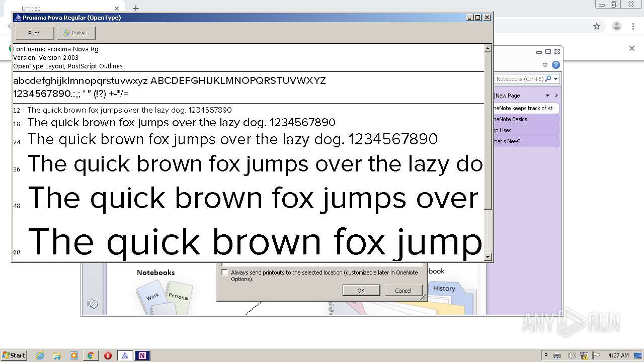Cancel the OneNote printout dialog
The image size is (644, 362).
click(x=403, y=290)
